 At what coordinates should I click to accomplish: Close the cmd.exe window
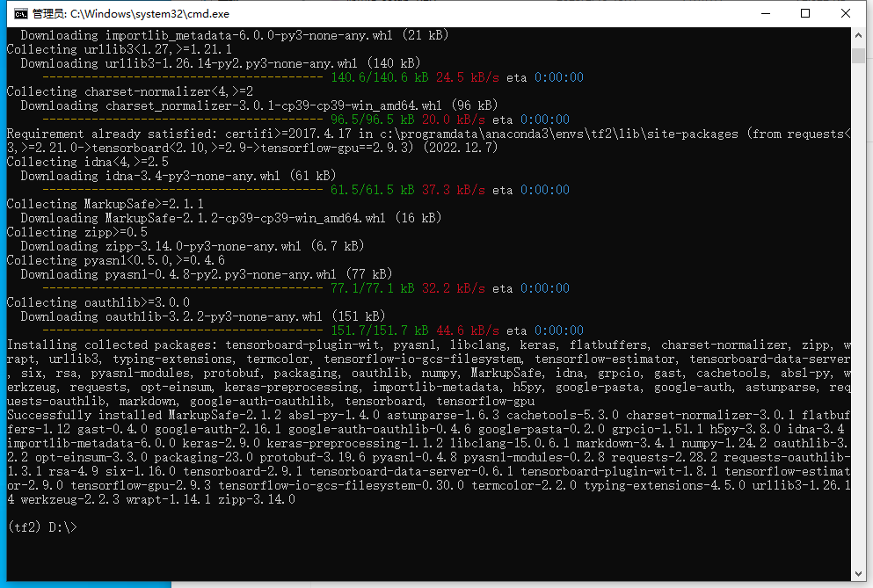point(845,13)
